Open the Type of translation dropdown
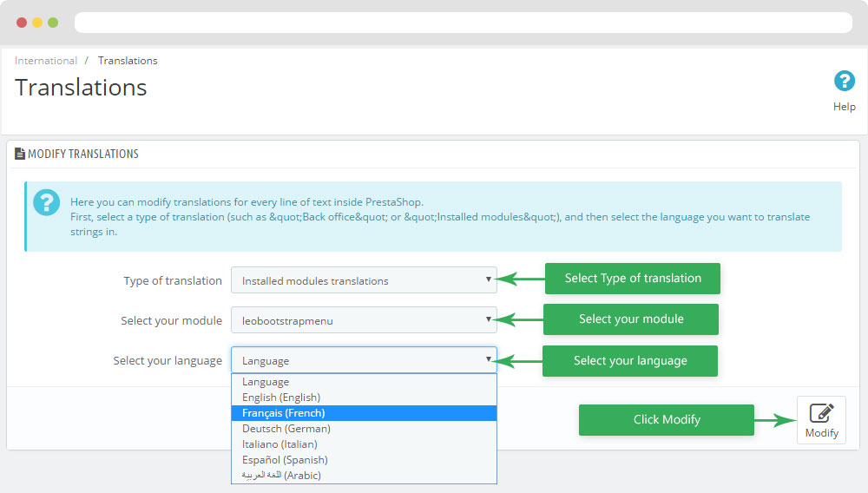The width and height of the screenshot is (868, 493). (x=364, y=280)
